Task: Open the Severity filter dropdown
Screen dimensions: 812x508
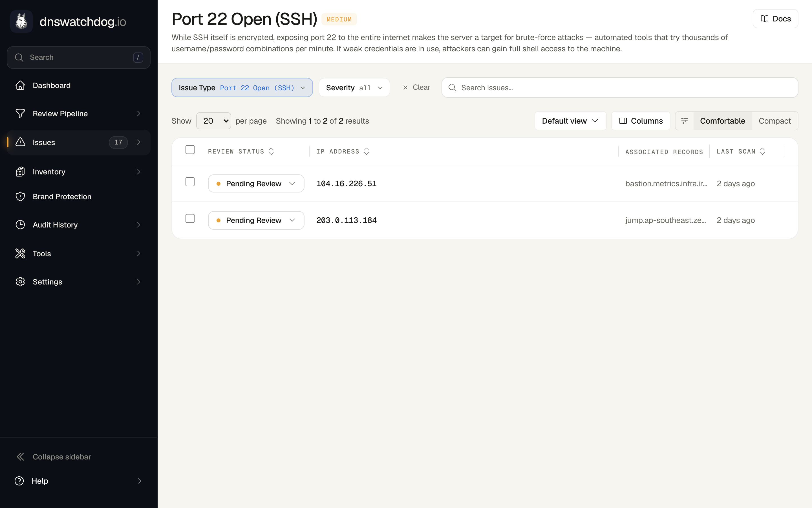Action: tap(354, 88)
